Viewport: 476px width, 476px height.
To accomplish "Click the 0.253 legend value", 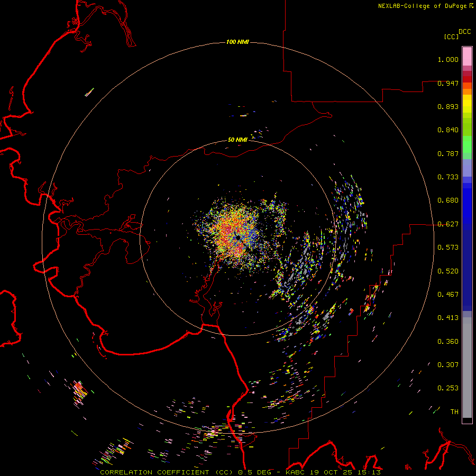I will pos(448,388).
